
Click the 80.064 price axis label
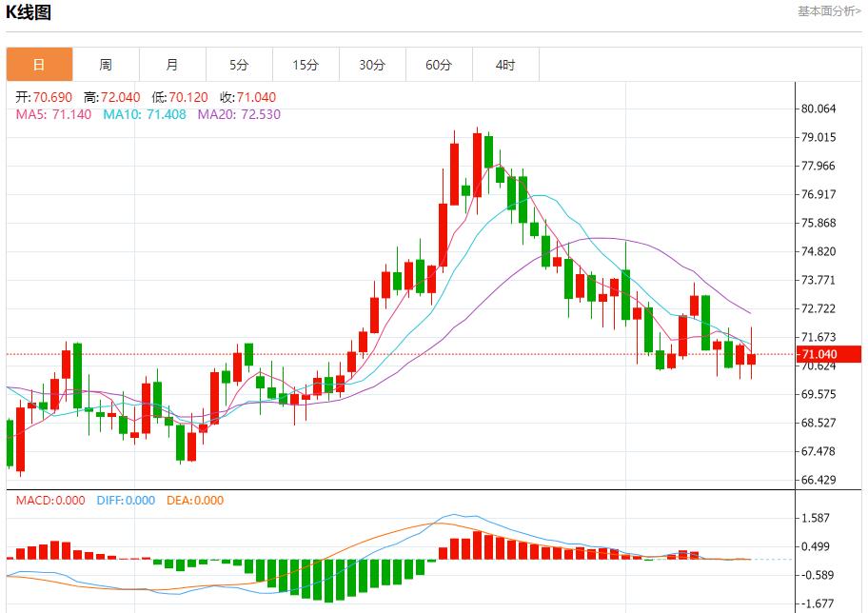click(819, 109)
